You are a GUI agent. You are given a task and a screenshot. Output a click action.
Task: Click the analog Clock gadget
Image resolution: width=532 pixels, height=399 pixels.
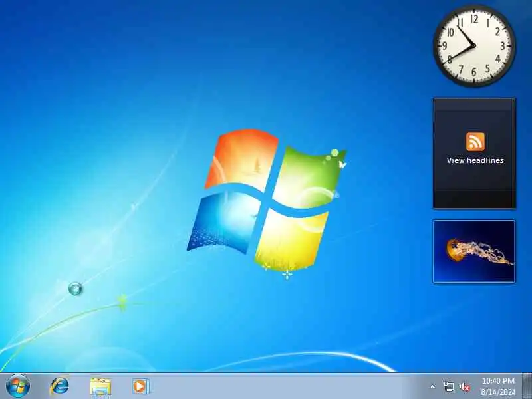[x=474, y=46]
